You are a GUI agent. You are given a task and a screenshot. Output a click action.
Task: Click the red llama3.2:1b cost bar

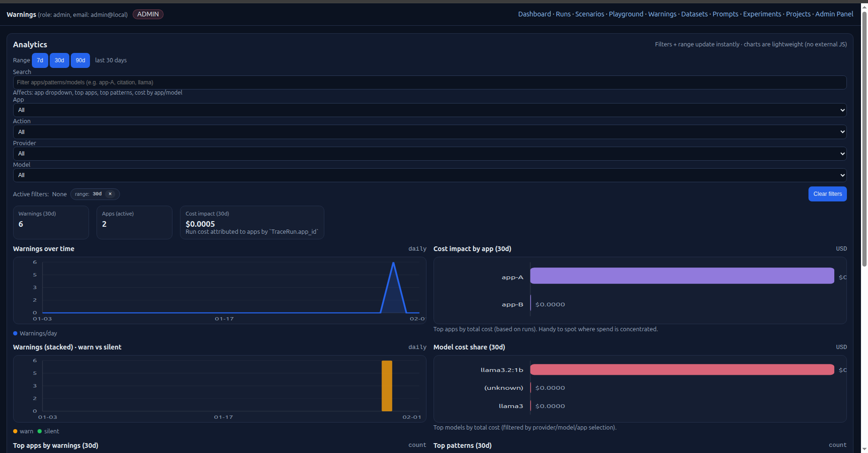pos(682,370)
